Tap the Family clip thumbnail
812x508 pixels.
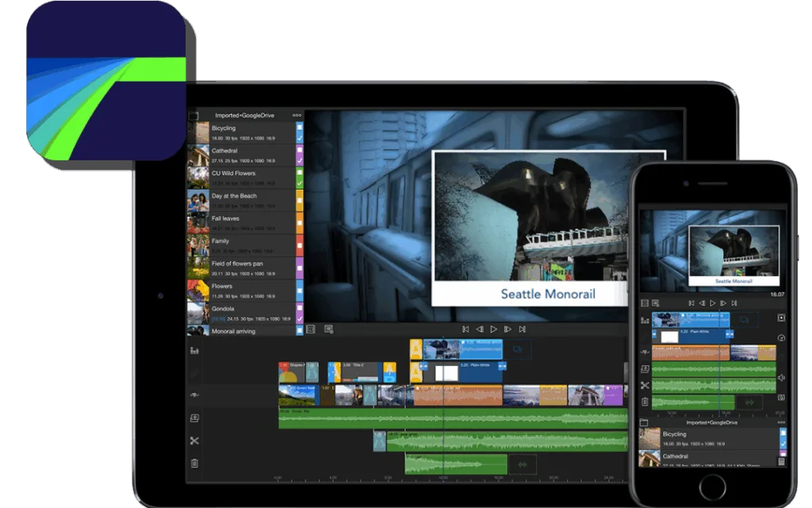click(x=197, y=246)
